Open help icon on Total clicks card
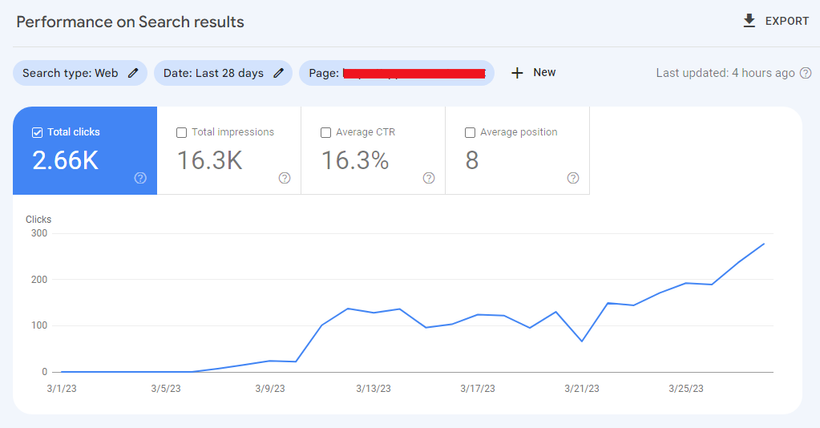 click(x=140, y=178)
